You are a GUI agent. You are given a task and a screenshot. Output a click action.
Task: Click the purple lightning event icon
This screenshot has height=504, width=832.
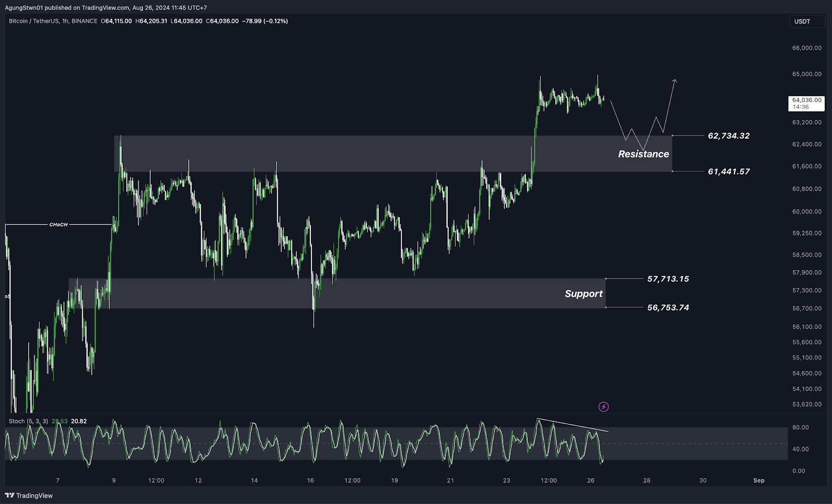(603, 407)
